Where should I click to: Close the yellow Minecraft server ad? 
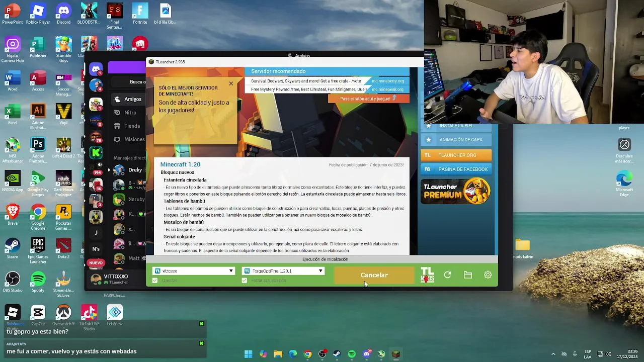(231, 83)
